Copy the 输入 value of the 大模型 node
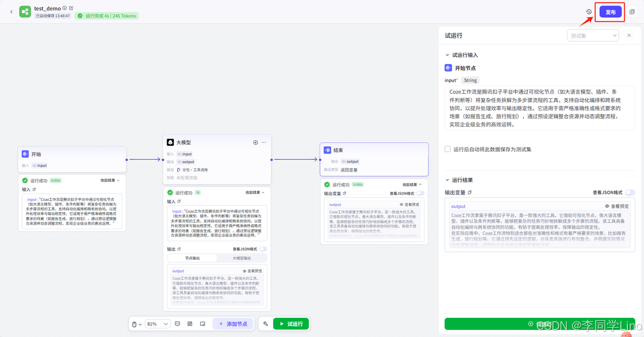The height and width of the screenshot is (337, 644). point(179,201)
